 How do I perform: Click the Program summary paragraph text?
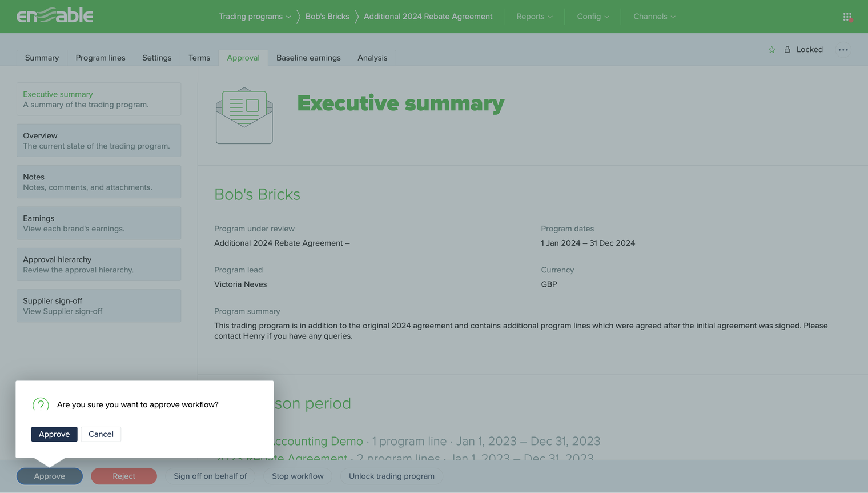[521, 331]
